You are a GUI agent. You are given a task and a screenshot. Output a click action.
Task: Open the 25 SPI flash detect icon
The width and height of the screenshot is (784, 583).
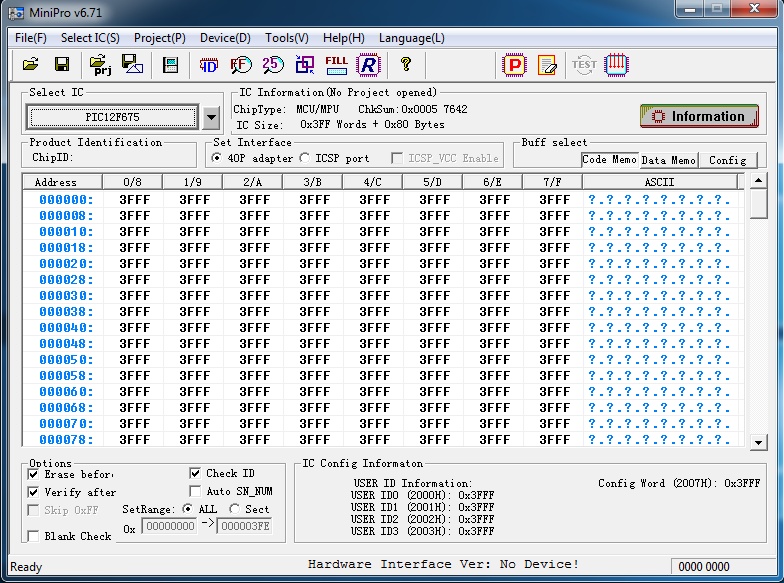tap(273, 65)
